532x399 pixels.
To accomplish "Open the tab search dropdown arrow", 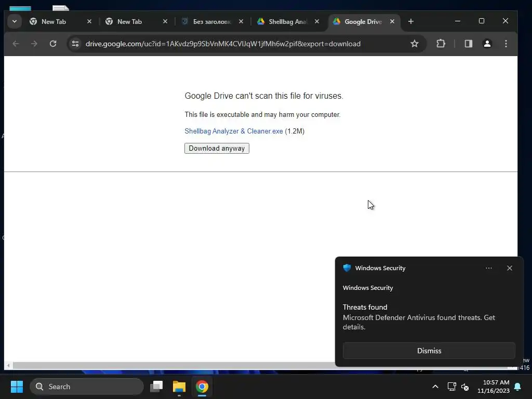I will 14,21.
